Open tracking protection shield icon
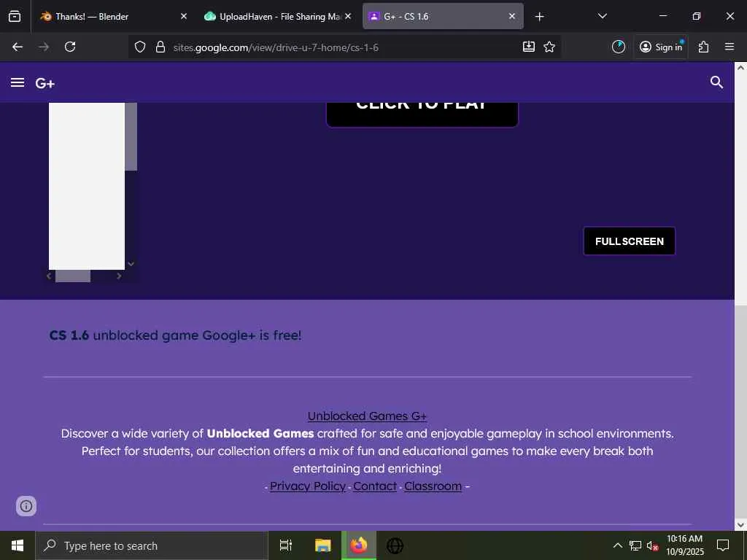 139,47
